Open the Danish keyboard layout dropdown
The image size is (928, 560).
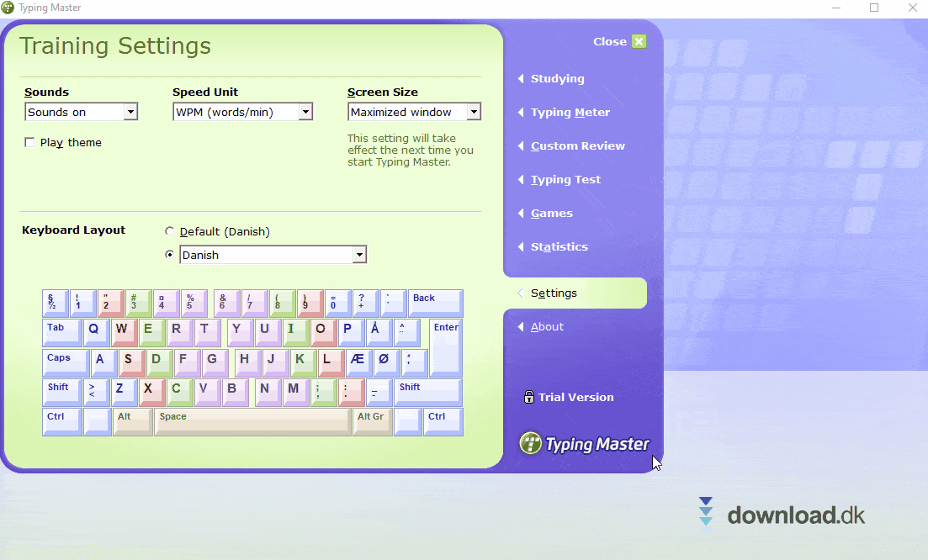[359, 255]
